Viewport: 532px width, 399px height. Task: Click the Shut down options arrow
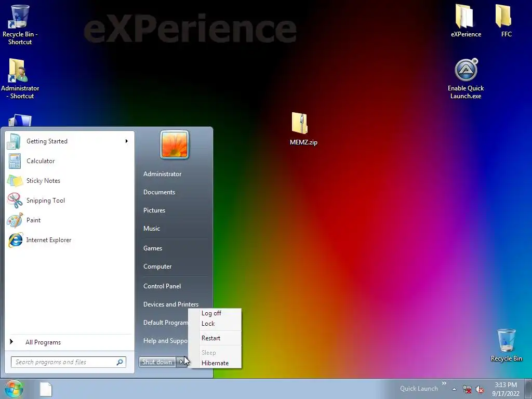(181, 362)
